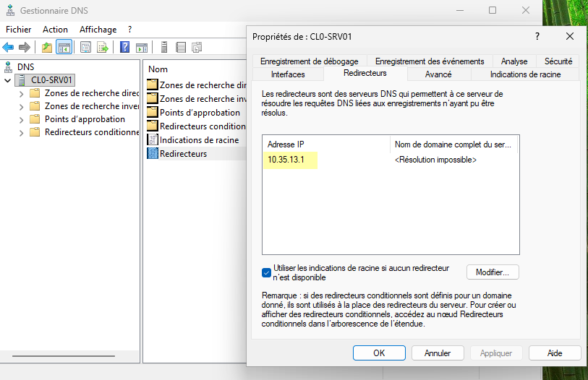Expand Zones de recherche inversée tree node

tap(22, 107)
